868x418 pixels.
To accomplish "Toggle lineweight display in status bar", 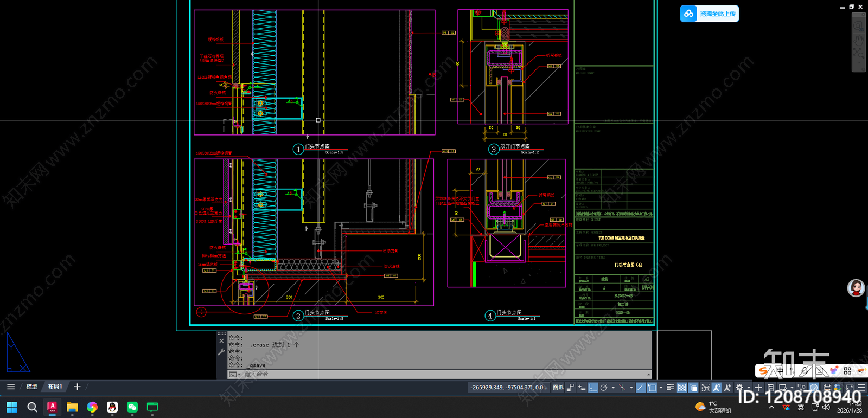I will (x=671, y=388).
